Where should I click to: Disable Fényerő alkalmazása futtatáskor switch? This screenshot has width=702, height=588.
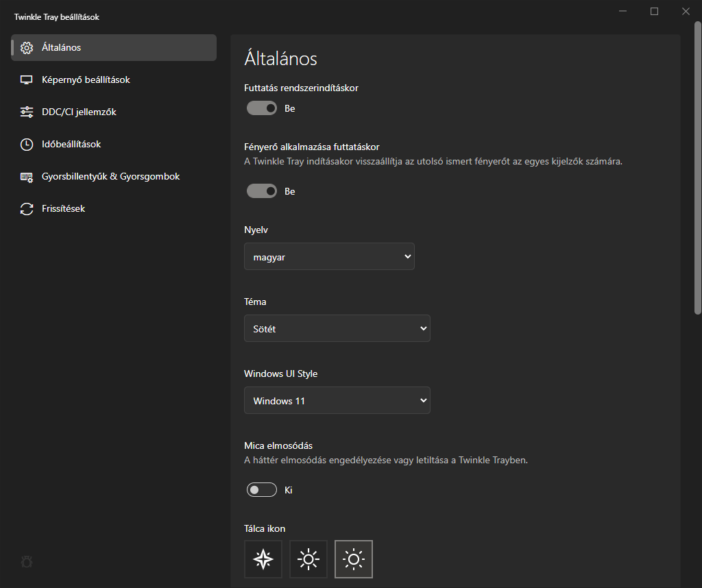click(x=262, y=191)
